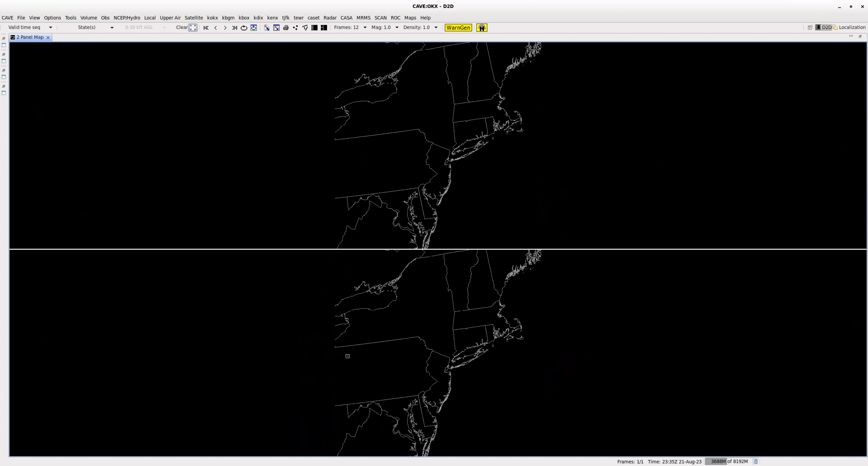The width and height of the screenshot is (868, 466).
Task: Open the Maps menu
Action: click(x=410, y=17)
